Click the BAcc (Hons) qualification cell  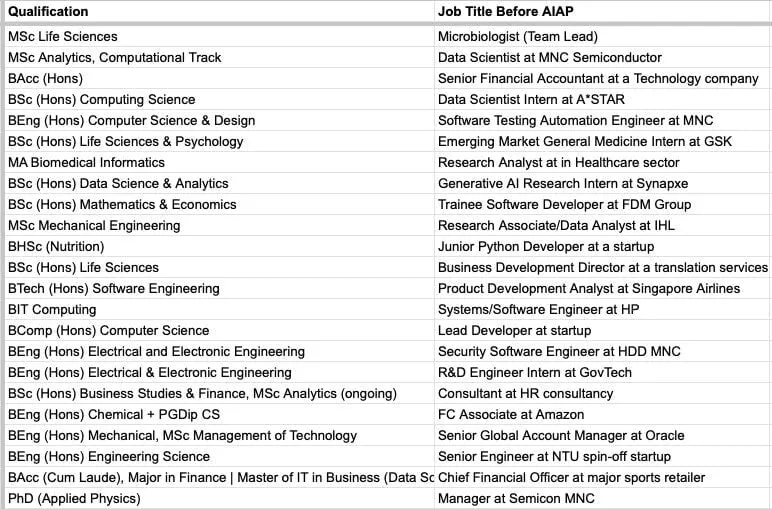coord(219,79)
